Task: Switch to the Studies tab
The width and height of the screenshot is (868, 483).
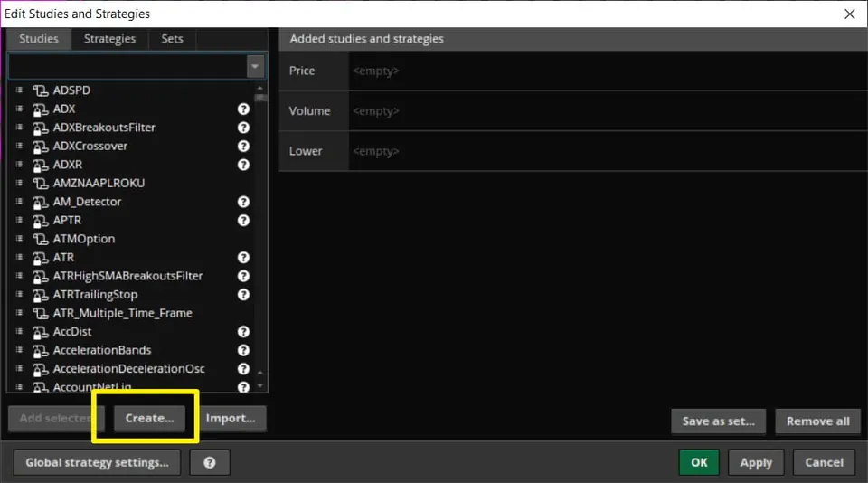Action: [39, 39]
